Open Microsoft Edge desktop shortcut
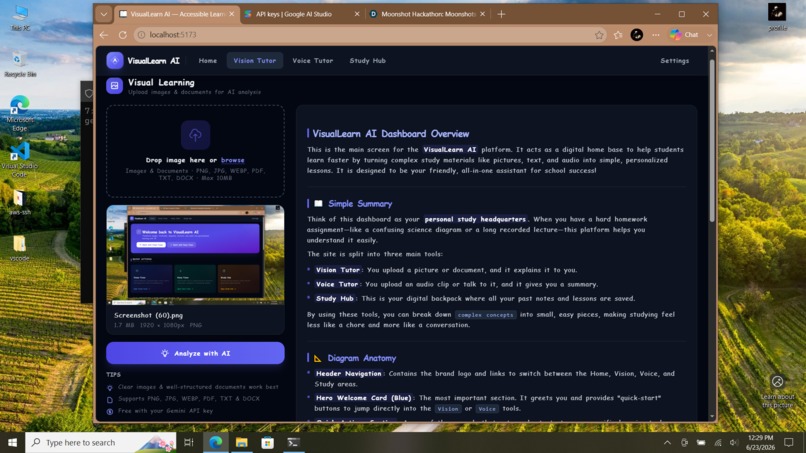806x453 pixels. pos(20,113)
